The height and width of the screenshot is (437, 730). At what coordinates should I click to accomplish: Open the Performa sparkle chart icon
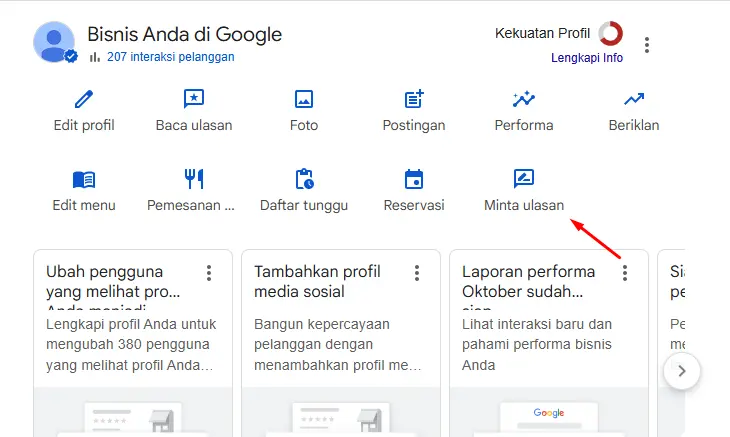point(524,99)
